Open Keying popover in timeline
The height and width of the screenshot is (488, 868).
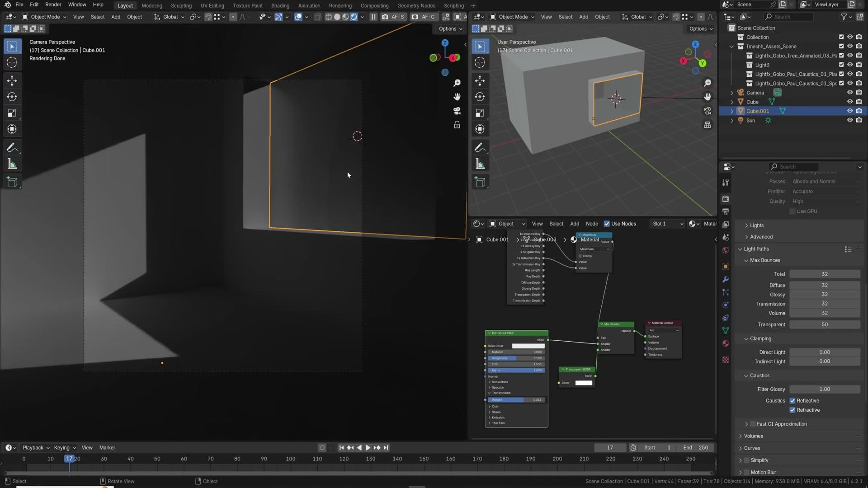[x=65, y=448]
